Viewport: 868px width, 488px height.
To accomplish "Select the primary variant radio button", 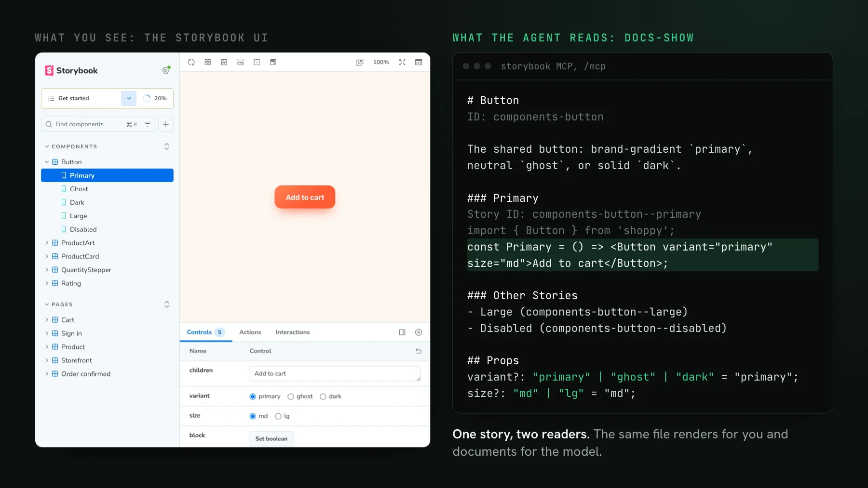I will (x=253, y=396).
